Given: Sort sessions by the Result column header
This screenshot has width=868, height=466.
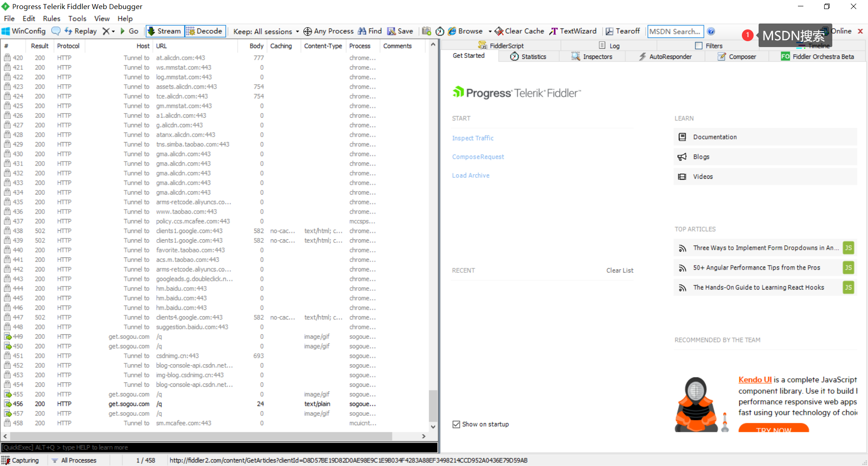Looking at the screenshot, I should click(x=40, y=46).
